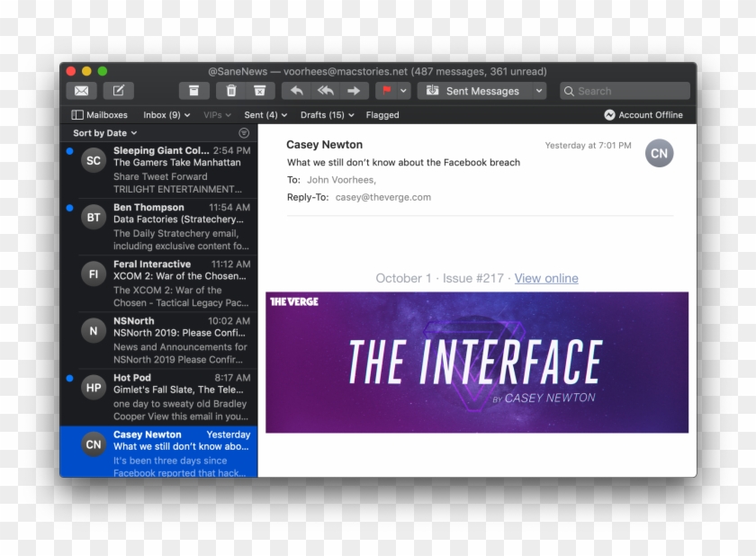
Task: Click the Get Mail envelope icon
Action: (81, 91)
